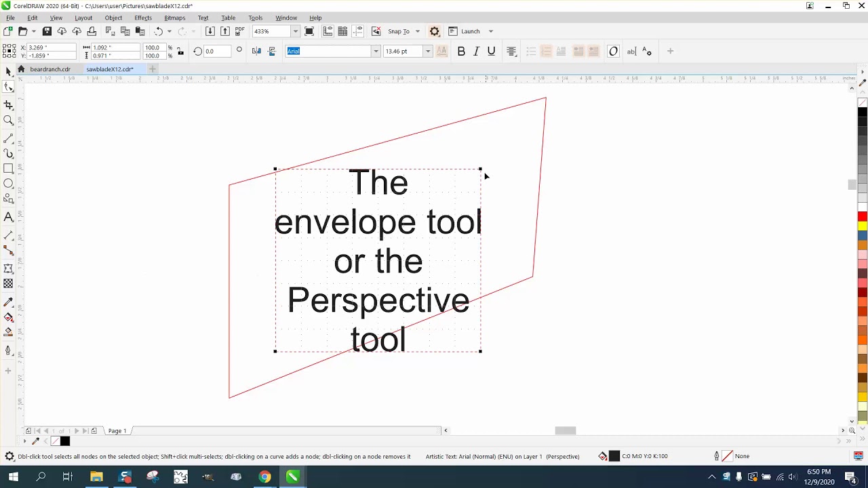Select the Interactive Fill bucket tool

8,317
